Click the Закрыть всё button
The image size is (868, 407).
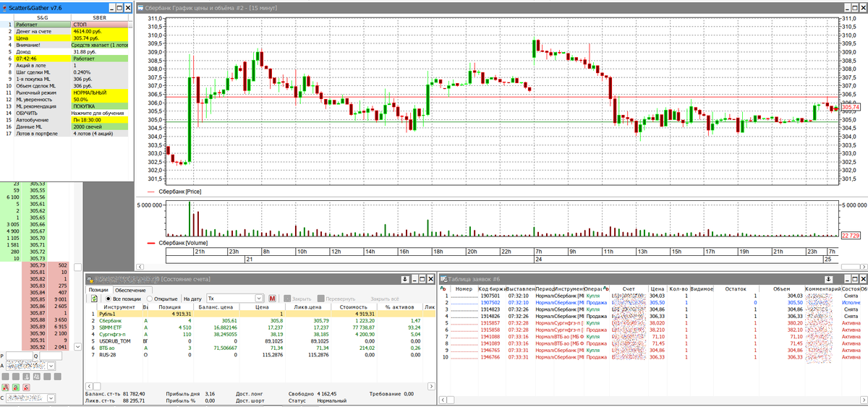click(x=385, y=298)
